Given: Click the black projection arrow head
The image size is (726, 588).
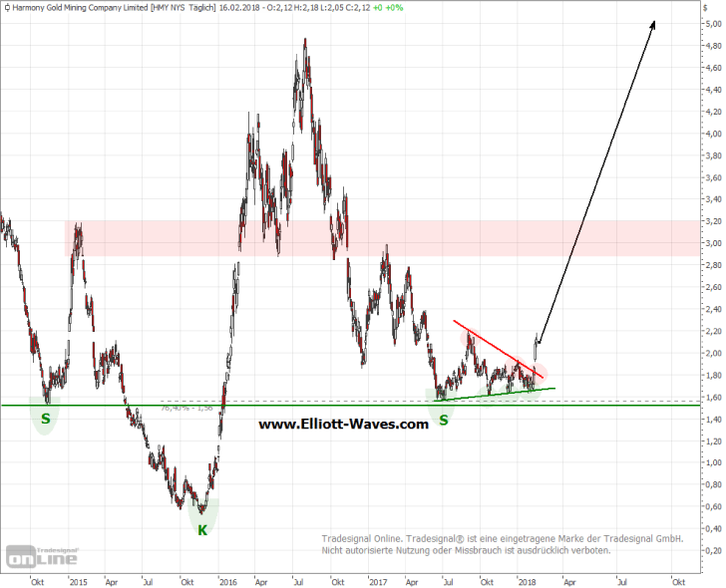Looking at the screenshot, I should click(652, 25).
